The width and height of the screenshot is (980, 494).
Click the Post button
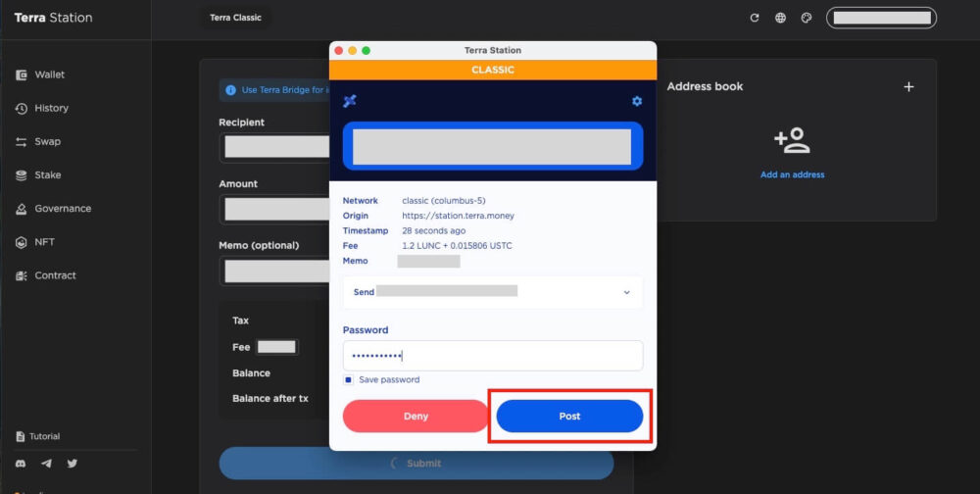(x=569, y=416)
